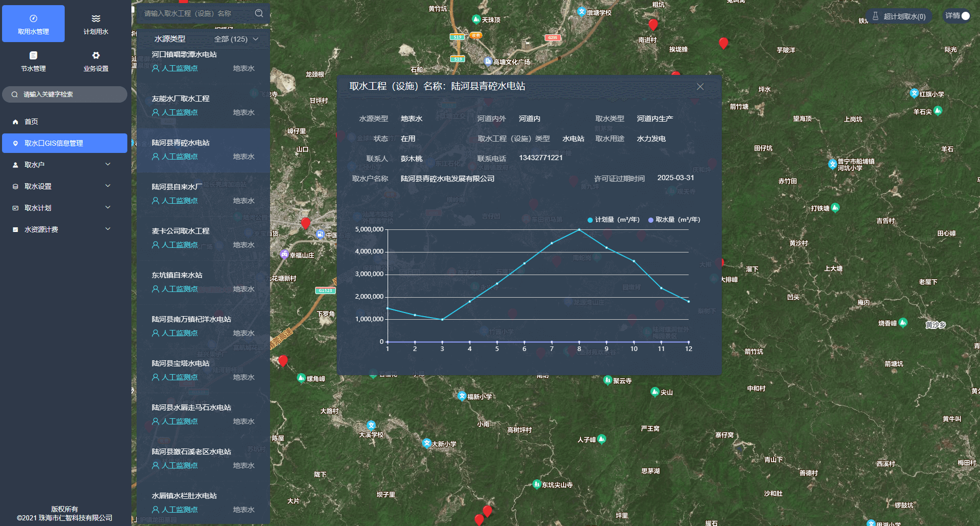Click the search magnifier icon in facility search
The image size is (980, 526).
click(259, 13)
